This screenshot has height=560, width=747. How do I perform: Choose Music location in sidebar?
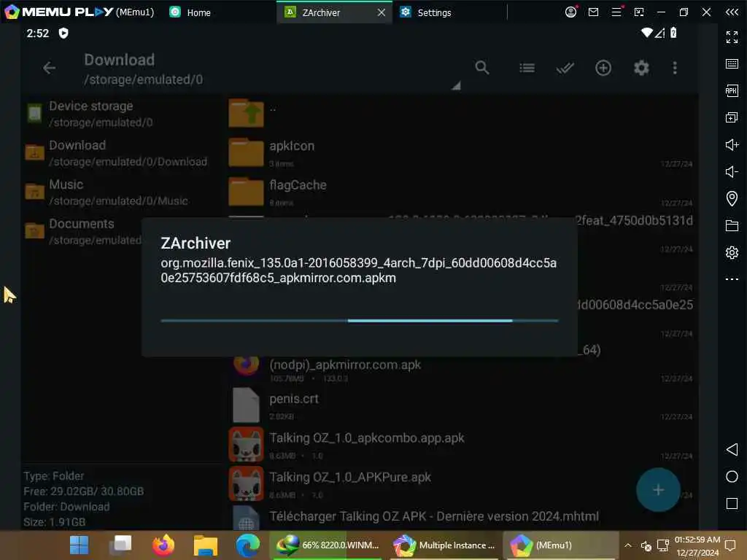[122, 192]
